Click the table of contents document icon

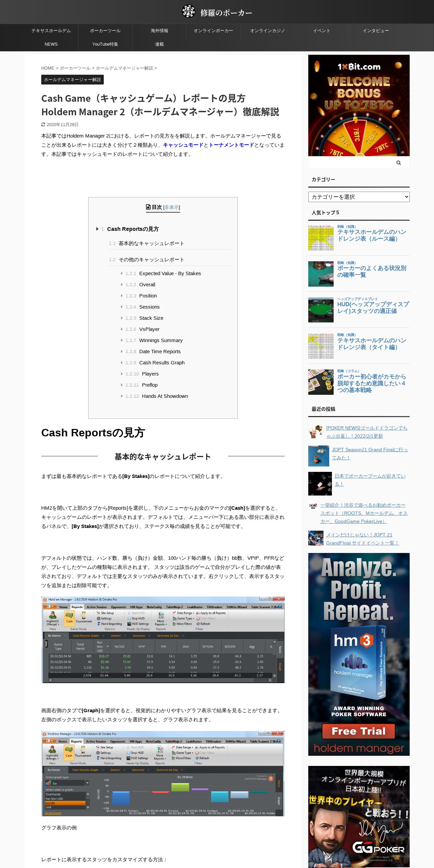tap(148, 207)
